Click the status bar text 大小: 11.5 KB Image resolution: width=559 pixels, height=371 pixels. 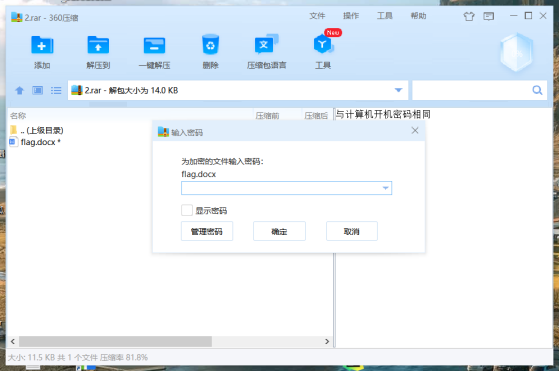pyautogui.click(x=31, y=357)
